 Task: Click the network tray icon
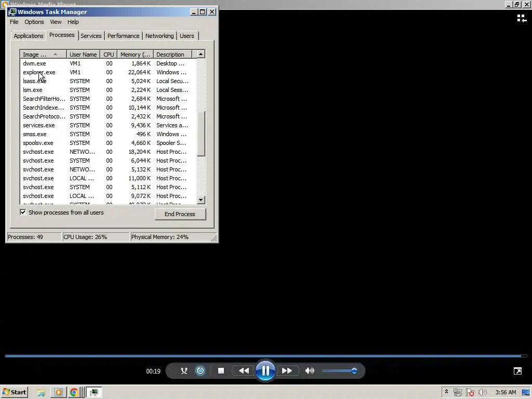click(457, 393)
